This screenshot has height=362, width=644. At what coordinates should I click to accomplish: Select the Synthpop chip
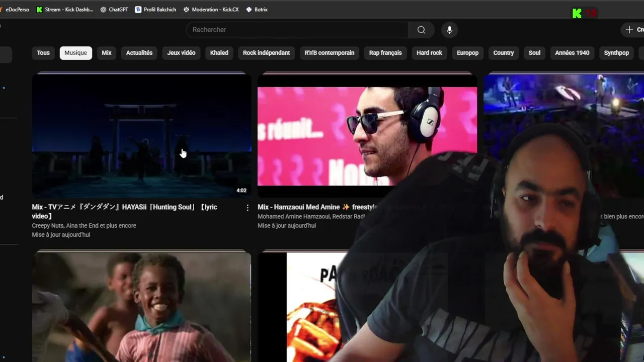[616, 53]
